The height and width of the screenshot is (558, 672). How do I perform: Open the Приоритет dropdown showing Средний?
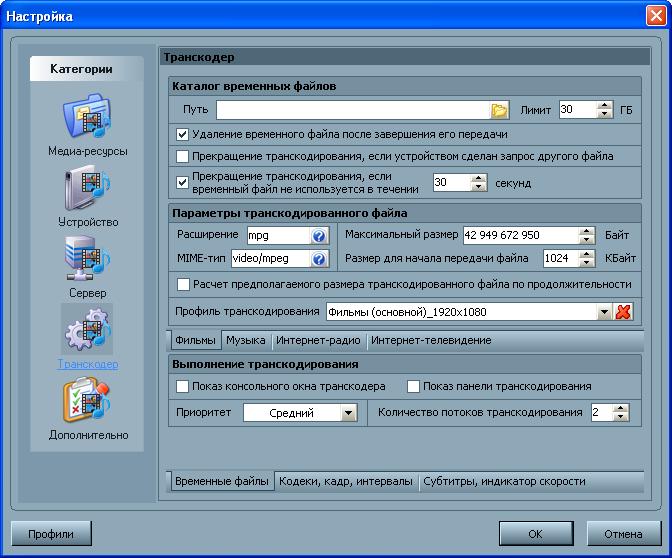point(348,413)
